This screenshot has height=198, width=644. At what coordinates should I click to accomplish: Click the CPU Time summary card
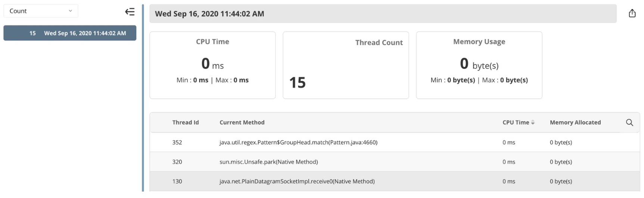coord(212,65)
